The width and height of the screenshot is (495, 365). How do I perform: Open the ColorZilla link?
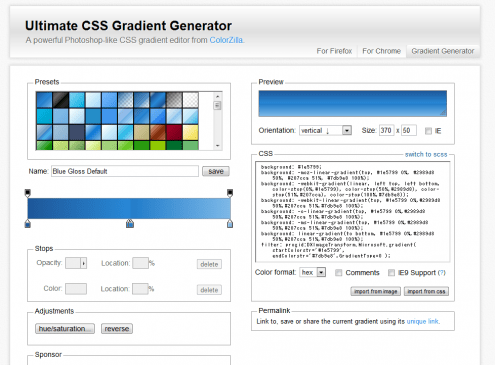point(226,40)
